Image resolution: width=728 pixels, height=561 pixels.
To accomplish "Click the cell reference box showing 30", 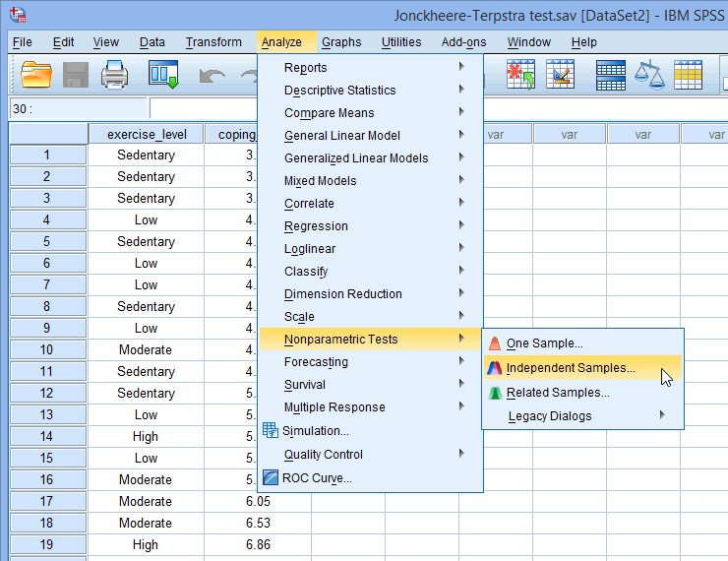I will coord(78,108).
